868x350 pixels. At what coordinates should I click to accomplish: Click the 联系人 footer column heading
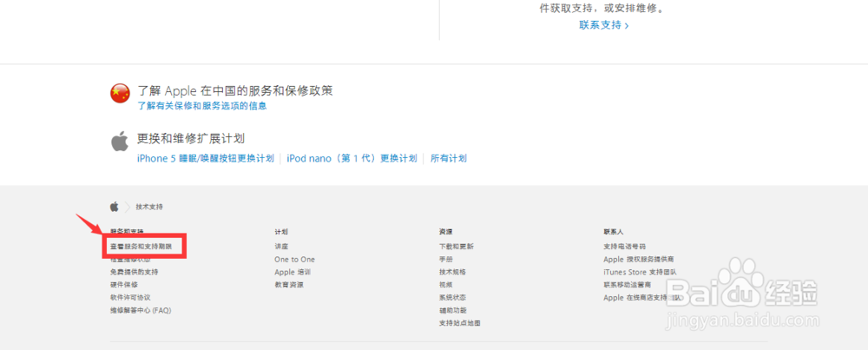(614, 232)
